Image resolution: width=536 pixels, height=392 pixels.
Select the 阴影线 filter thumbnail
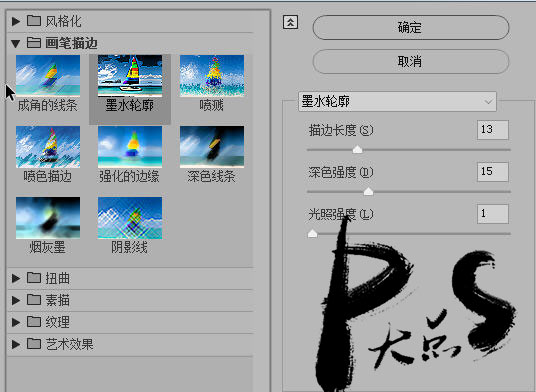130,218
